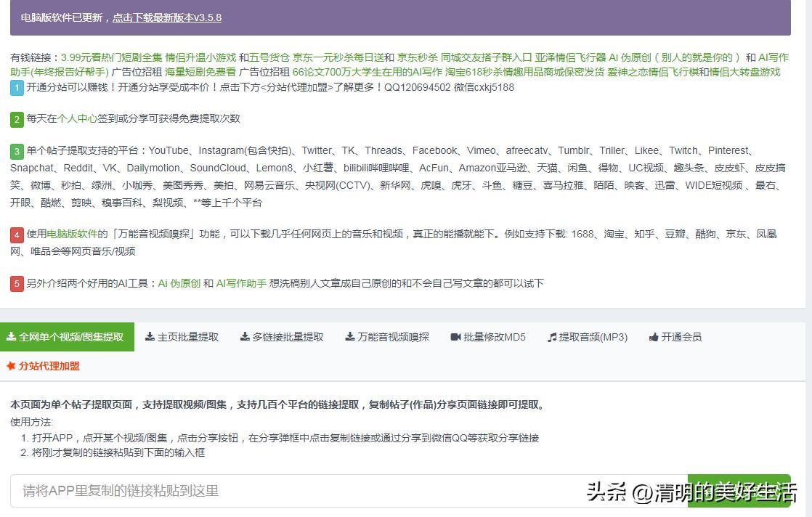Open the Ai 伪原创（别人的就是你的）link
This screenshot has height=517, width=812.
675,57
